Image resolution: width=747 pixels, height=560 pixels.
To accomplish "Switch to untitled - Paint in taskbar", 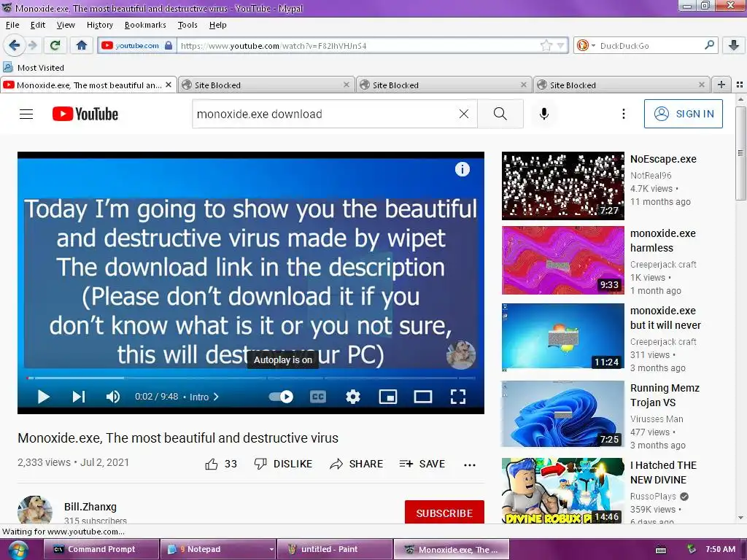I will pos(334,549).
